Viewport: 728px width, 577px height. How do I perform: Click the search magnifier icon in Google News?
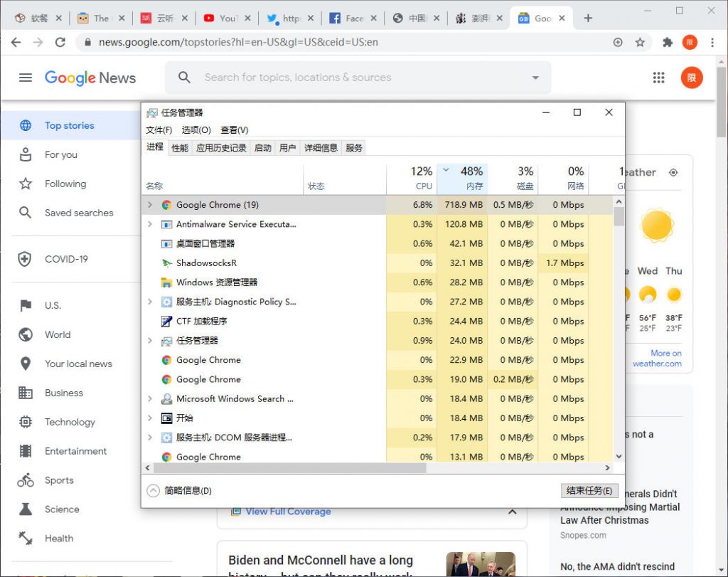click(185, 77)
